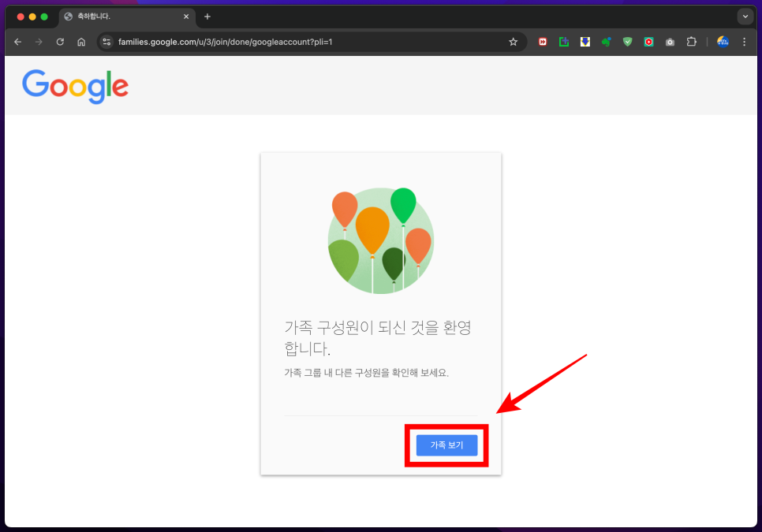Open the red video extension icon

pos(543,43)
